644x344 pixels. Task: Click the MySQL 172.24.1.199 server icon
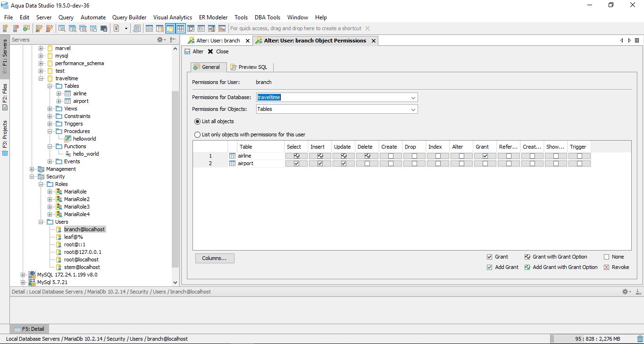click(x=32, y=275)
